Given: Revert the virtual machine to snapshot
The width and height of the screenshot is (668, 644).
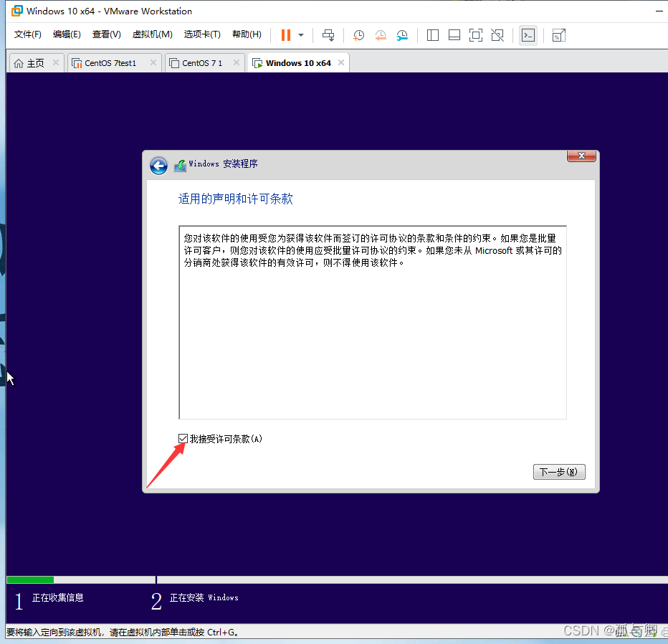Looking at the screenshot, I should click(381, 35).
